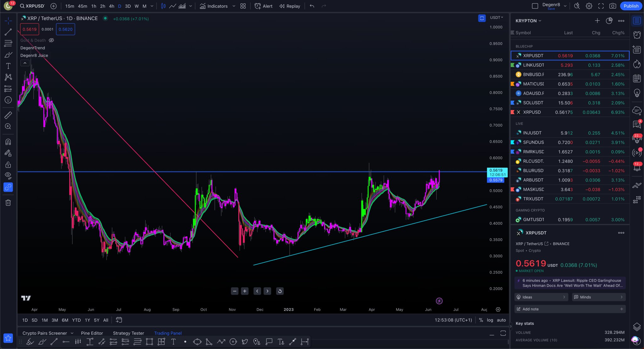Select the zoom in tool
The width and height of the screenshot is (644, 349).
pos(8,126)
